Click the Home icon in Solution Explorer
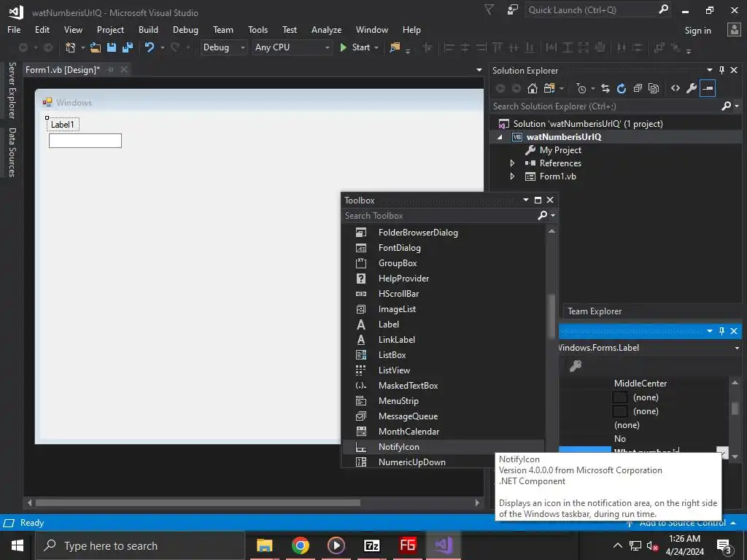The height and width of the screenshot is (560, 747). pos(532,88)
